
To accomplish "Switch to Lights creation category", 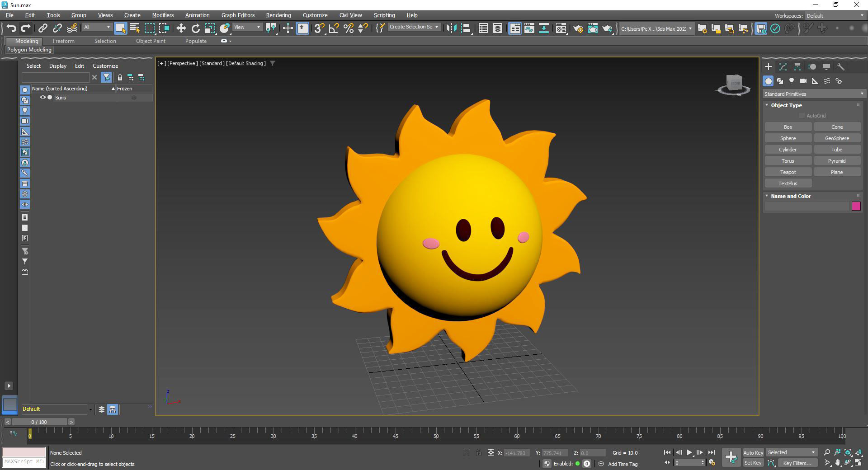I will 792,81.
